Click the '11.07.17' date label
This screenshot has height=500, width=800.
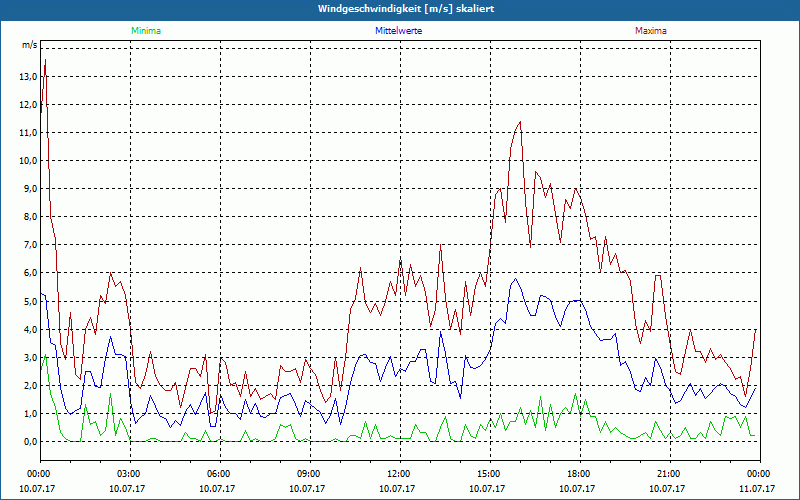pos(757,488)
